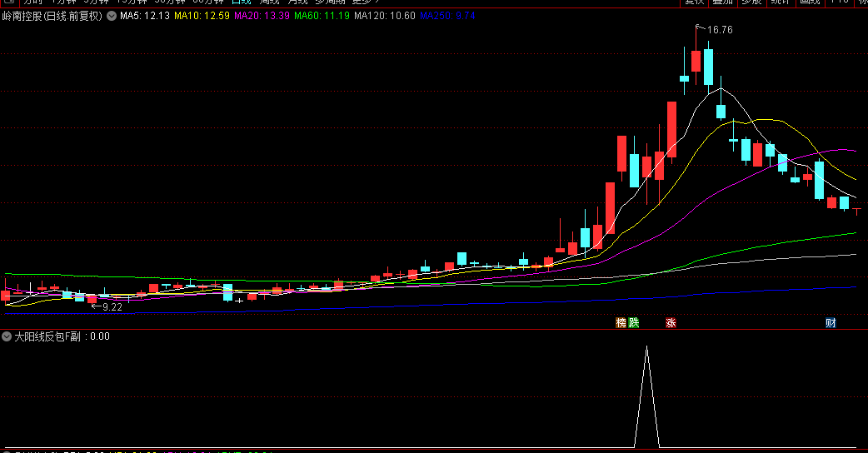Viewport: 868px width, 453px height.
Task: Select the 岭南控股(日线.前复权) chart title
Action: 52,16
